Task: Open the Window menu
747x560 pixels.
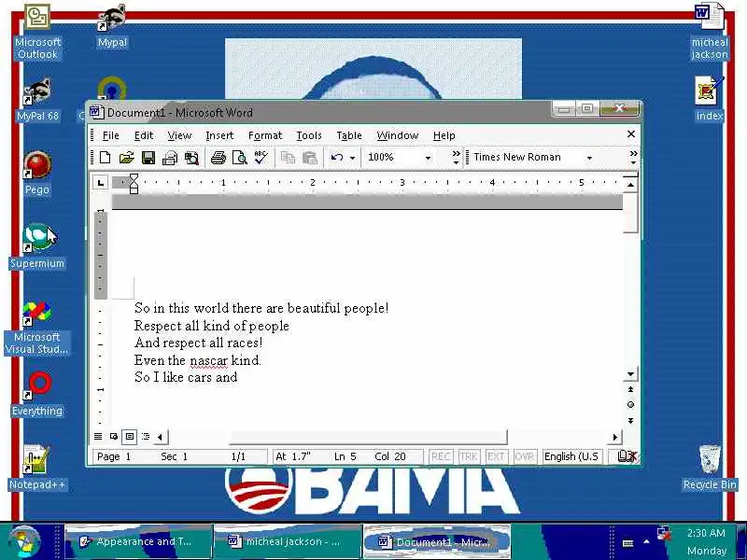Action: pyautogui.click(x=398, y=135)
